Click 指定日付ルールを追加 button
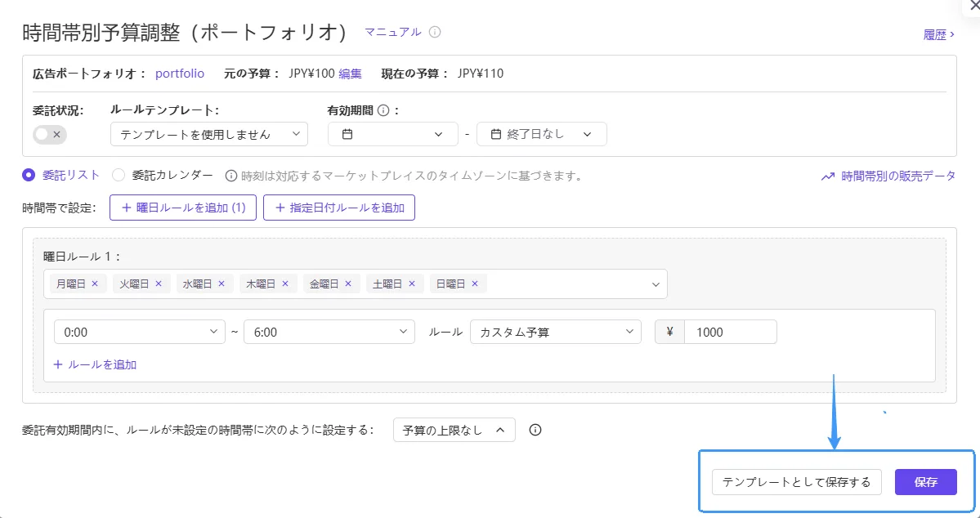This screenshot has width=980, height=518. pyautogui.click(x=339, y=208)
